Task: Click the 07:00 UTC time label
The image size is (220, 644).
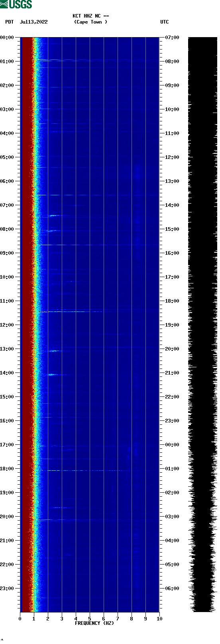Action: pos(172,38)
